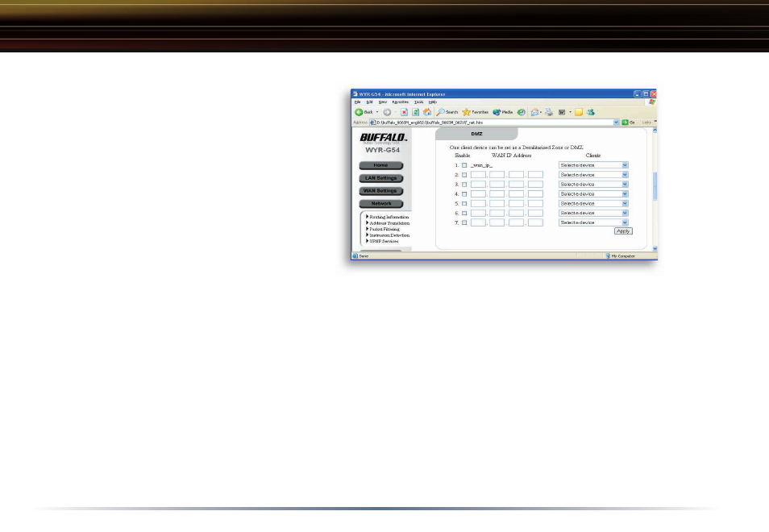769x532 pixels.
Task: Open the Packet Filtering link
Action: (x=384, y=229)
